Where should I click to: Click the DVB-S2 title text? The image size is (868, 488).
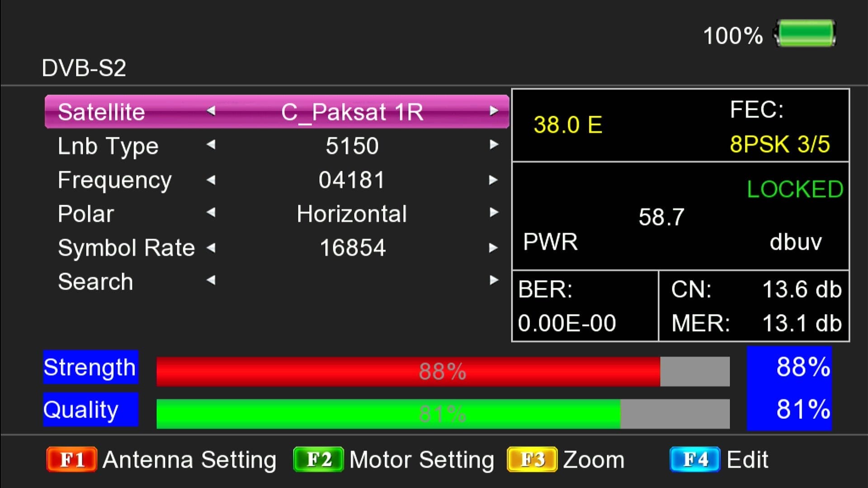[x=84, y=68]
